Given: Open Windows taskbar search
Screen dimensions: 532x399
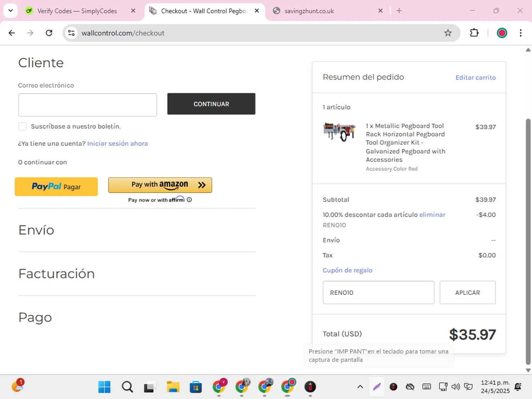Looking at the screenshot, I should [x=127, y=387].
